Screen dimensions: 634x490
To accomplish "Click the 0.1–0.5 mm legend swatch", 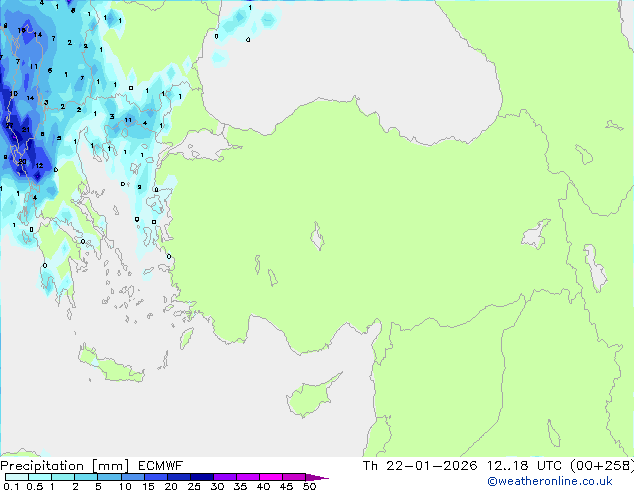I will click(17, 477).
